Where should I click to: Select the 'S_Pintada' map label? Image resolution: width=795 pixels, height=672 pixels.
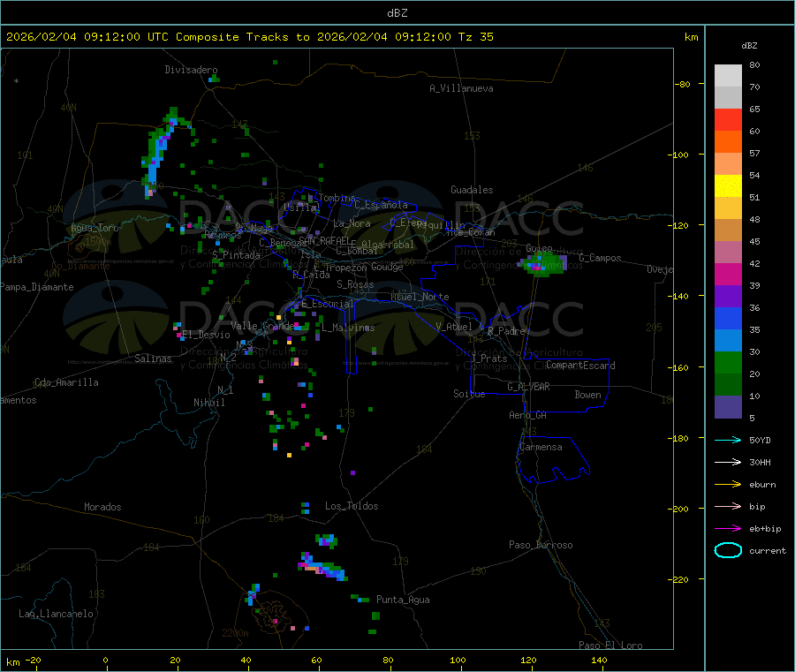(x=236, y=255)
